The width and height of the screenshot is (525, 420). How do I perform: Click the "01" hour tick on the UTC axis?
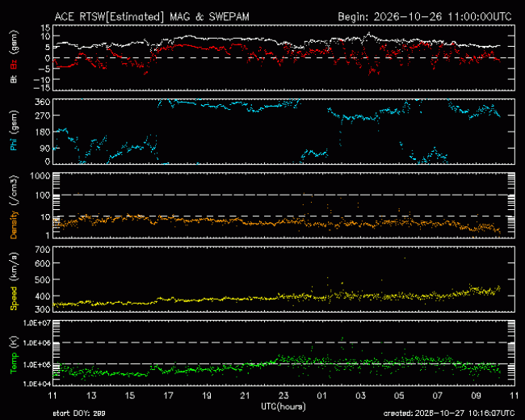point(321,396)
